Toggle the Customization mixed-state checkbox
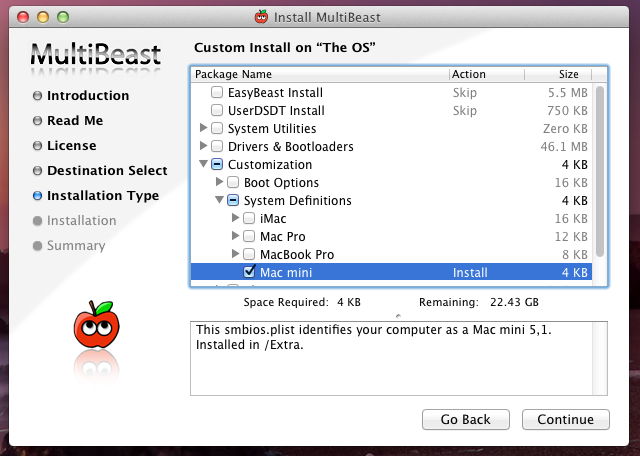The height and width of the screenshot is (456, 640). click(x=217, y=164)
